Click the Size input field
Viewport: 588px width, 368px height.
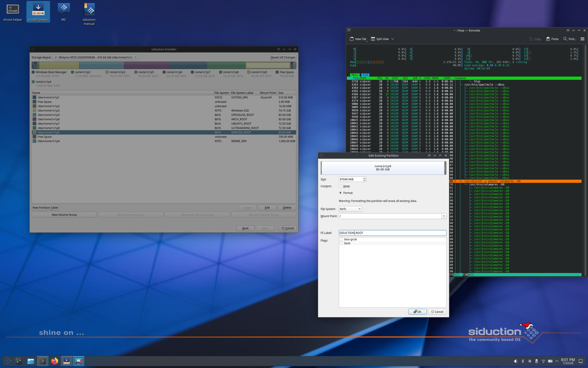[x=351, y=179]
